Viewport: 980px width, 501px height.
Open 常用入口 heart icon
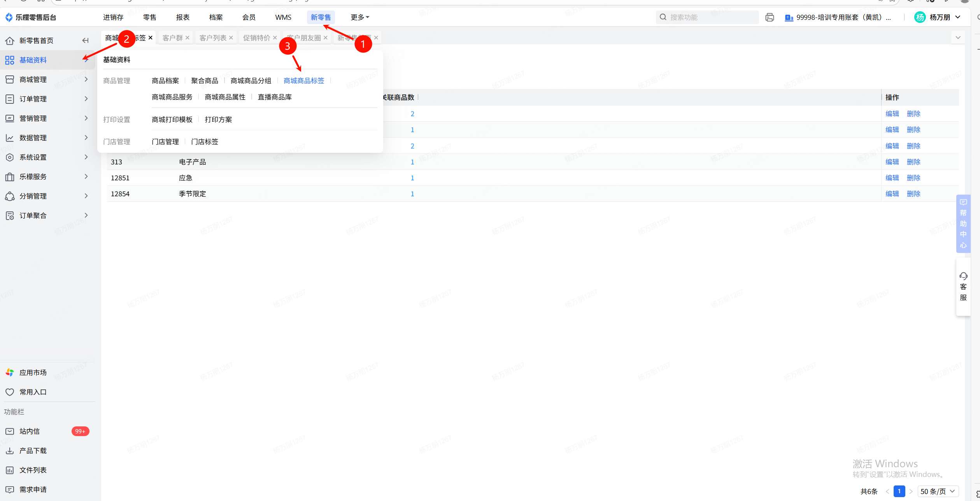pos(10,392)
